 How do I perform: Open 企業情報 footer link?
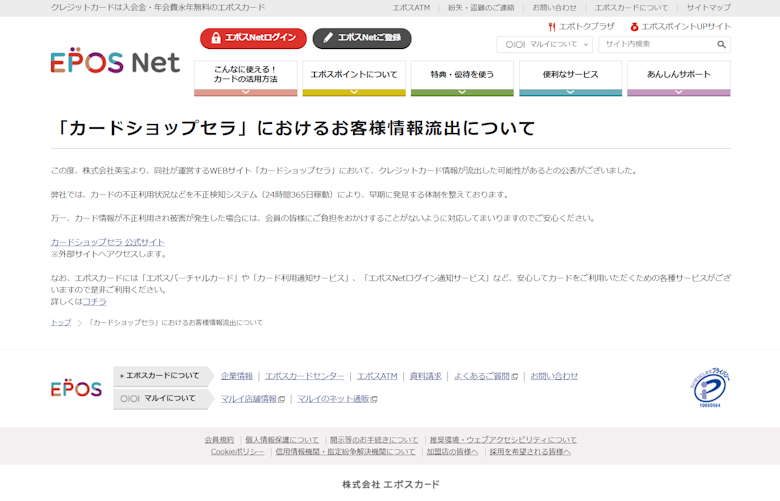(x=237, y=376)
